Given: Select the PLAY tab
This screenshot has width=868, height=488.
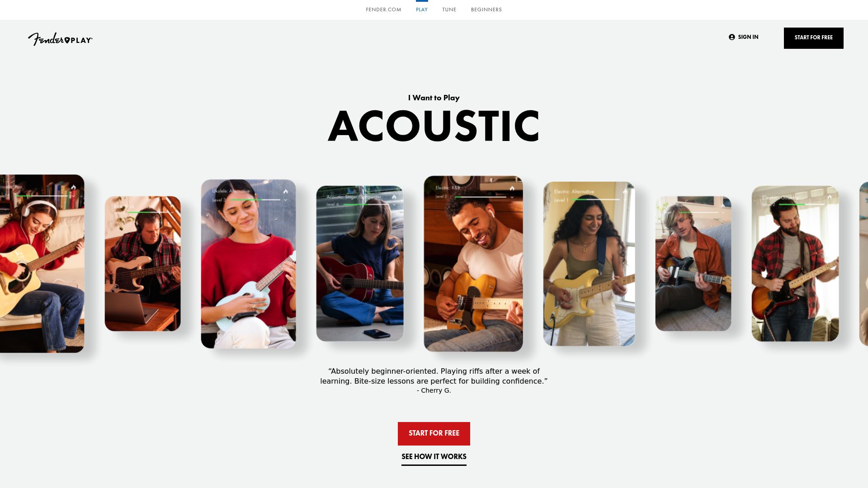Looking at the screenshot, I should pos(422,9).
